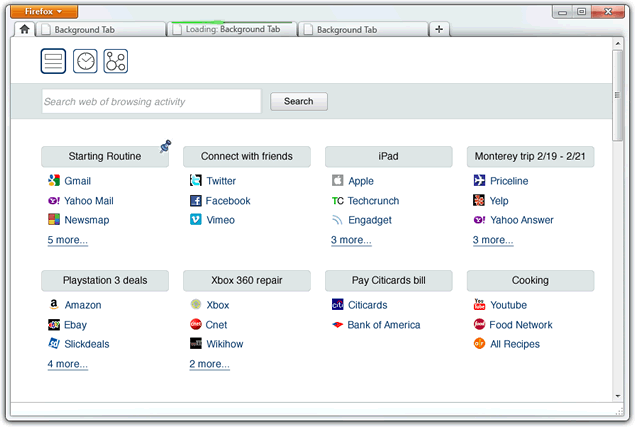Switch to the Loading: Background Tab

click(x=233, y=30)
